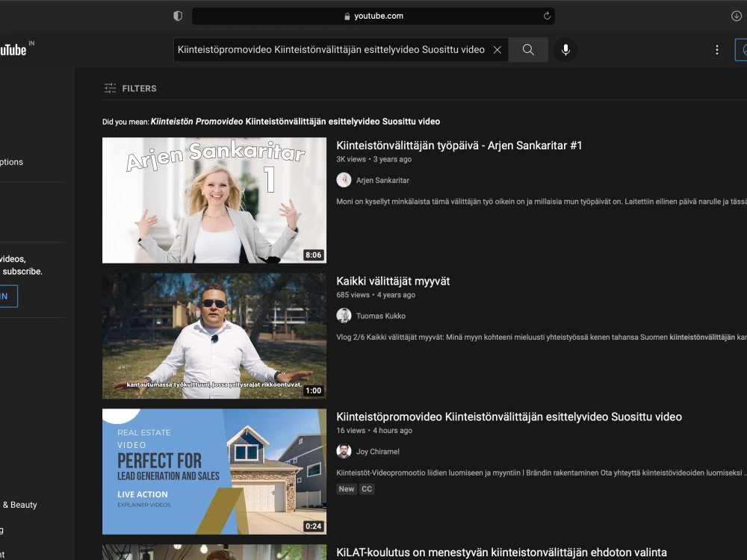Open Arjen Sankaritar video thumbnail

point(214,200)
